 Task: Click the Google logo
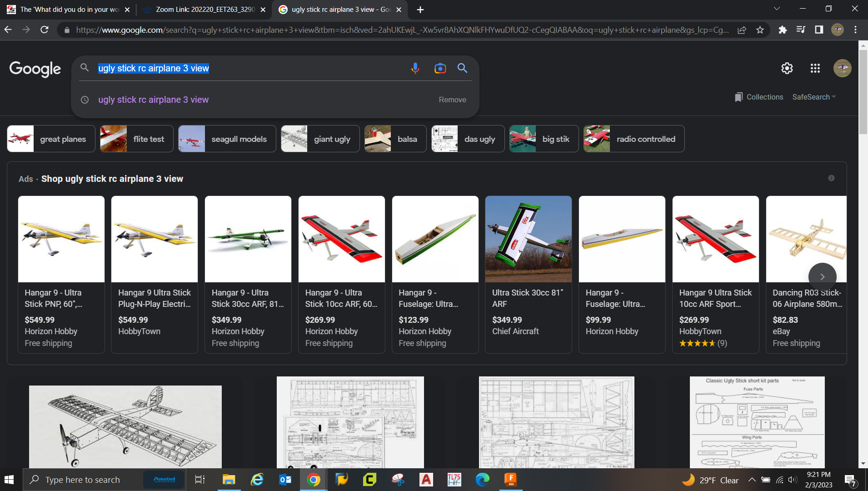35,69
